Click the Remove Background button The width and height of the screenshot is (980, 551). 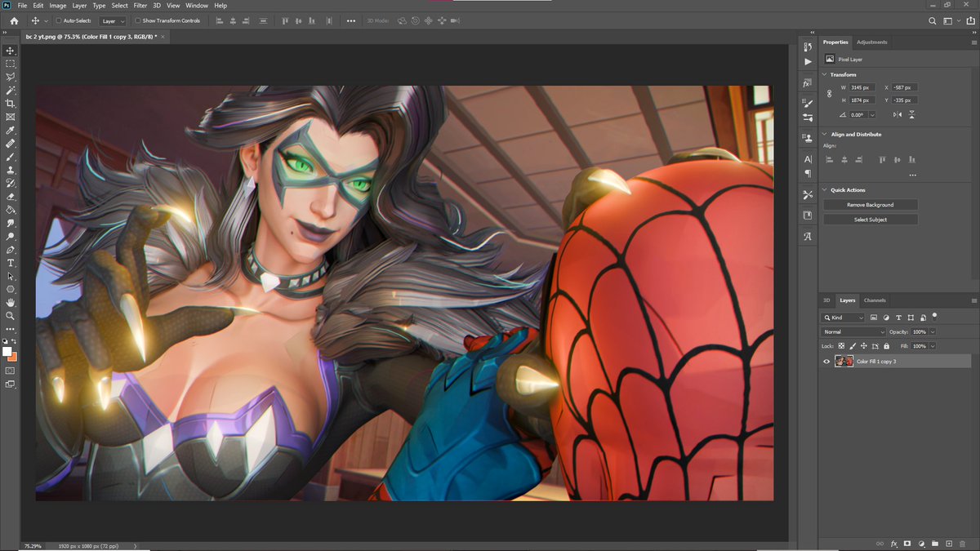pyautogui.click(x=870, y=205)
